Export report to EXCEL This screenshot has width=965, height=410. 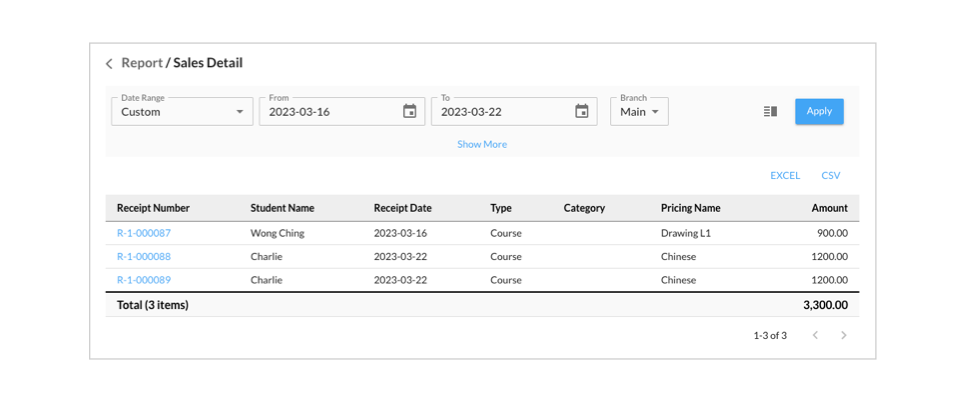point(785,175)
